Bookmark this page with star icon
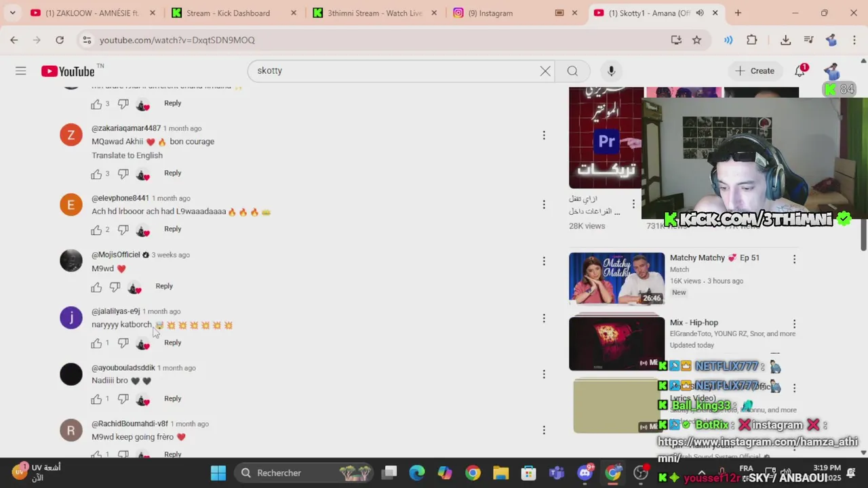This screenshot has height=488, width=868. (696, 40)
